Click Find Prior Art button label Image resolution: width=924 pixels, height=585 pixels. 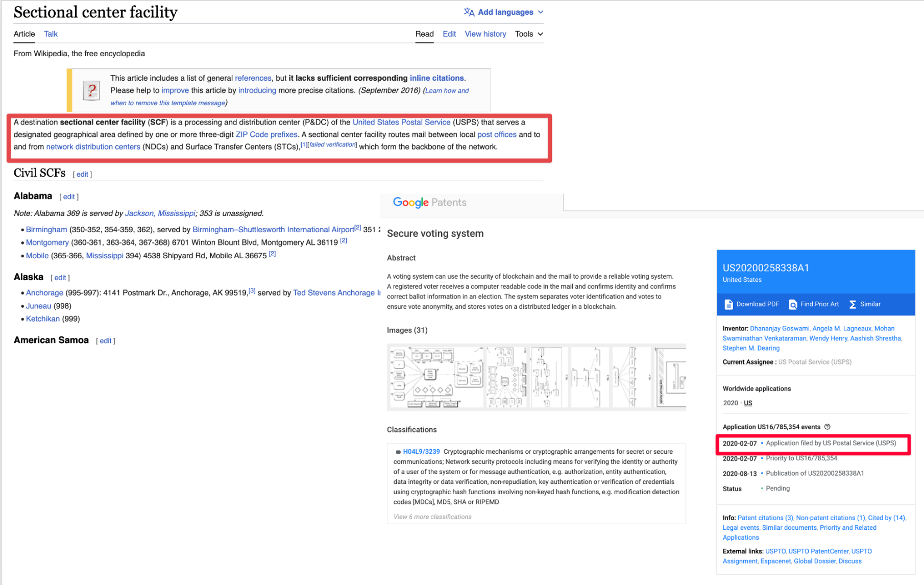click(819, 304)
